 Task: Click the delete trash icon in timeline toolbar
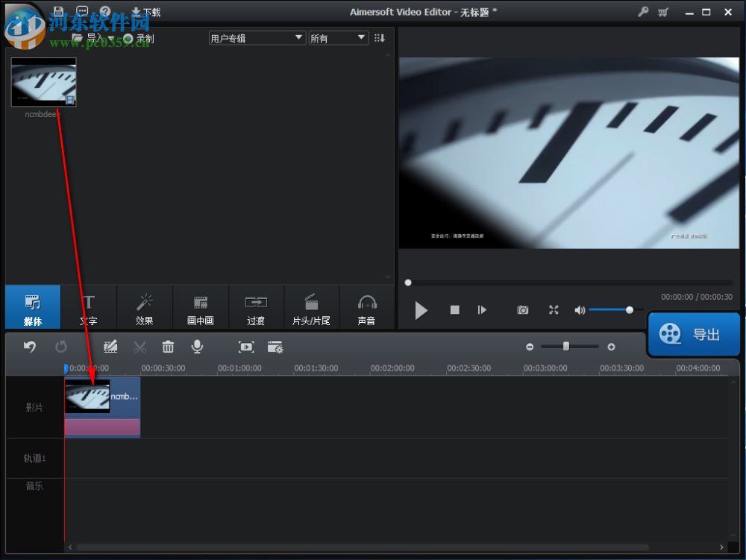pos(167,346)
